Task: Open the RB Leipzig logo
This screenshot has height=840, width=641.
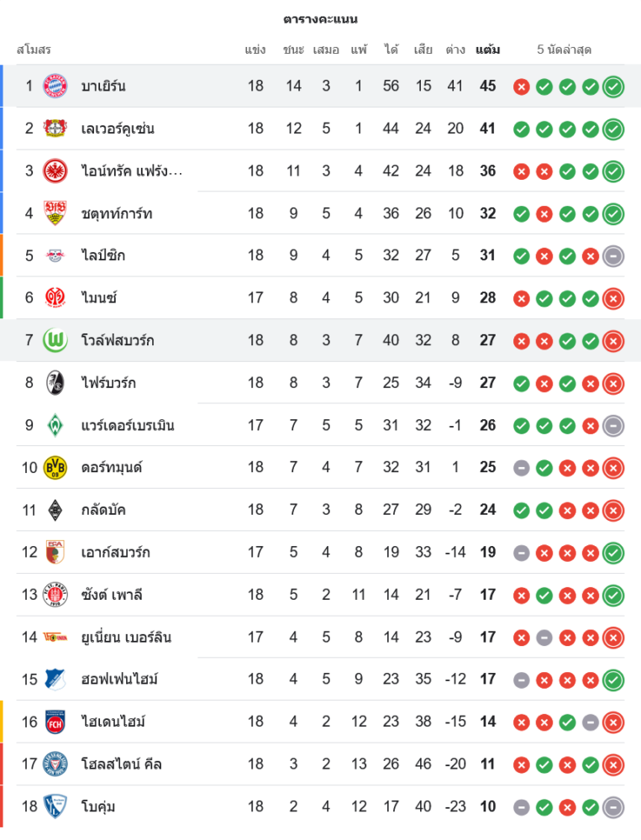Action: (x=55, y=255)
